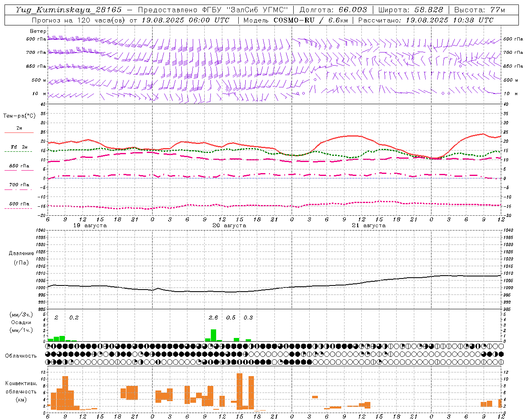The width and height of the screenshot is (525, 420).
Task: Click the Модель COSMO-RU / 6.6км label
Action: tap(296, 20)
